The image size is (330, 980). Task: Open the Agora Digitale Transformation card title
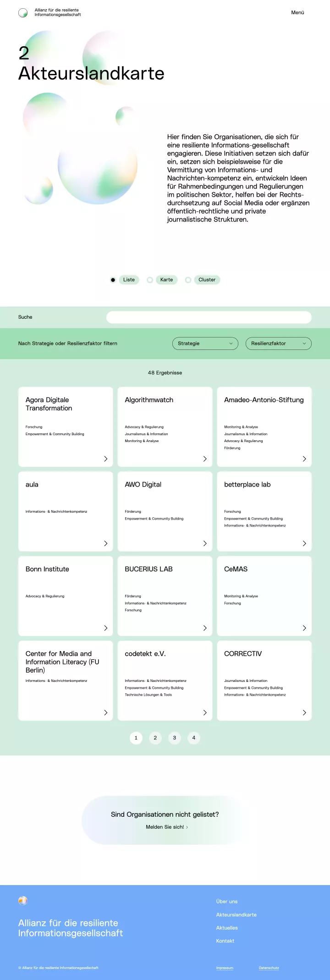coord(49,404)
